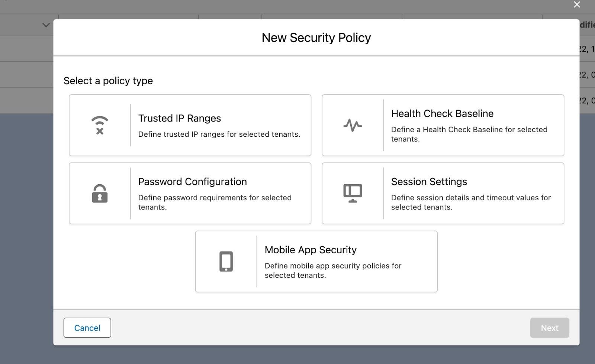This screenshot has height=364, width=595.
Task: Select the Session Settings policy card
Action: tap(443, 193)
